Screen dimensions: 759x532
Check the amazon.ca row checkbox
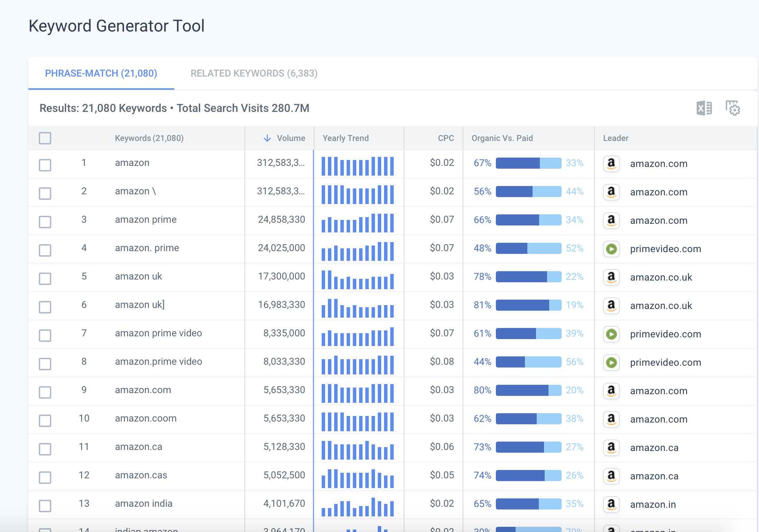pyautogui.click(x=45, y=449)
